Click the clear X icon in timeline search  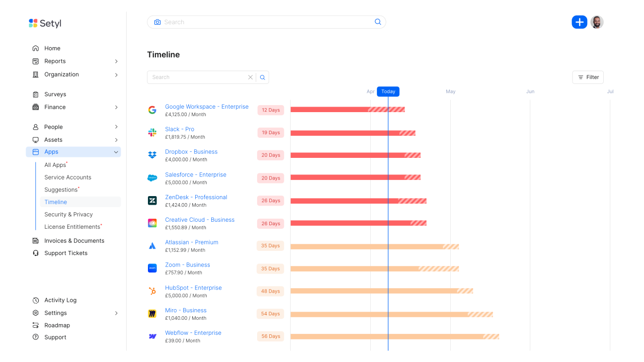(x=250, y=77)
